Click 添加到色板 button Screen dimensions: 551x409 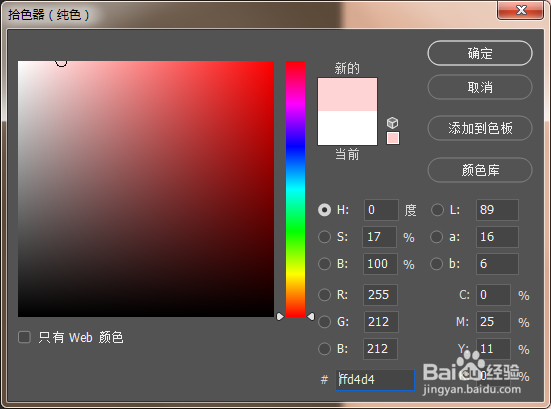pyautogui.click(x=480, y=128)
